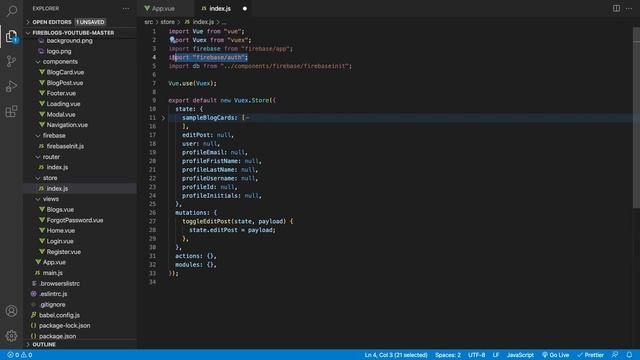The image size is (640, 360).
Task: Open Loading.vue file
Action: click(x=63, y=104)
